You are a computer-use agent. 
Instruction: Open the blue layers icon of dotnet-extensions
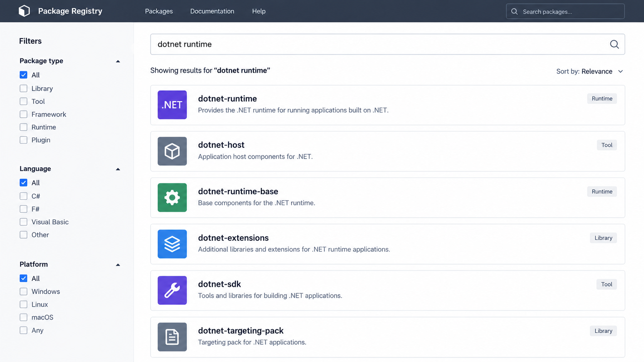point(172,244)
